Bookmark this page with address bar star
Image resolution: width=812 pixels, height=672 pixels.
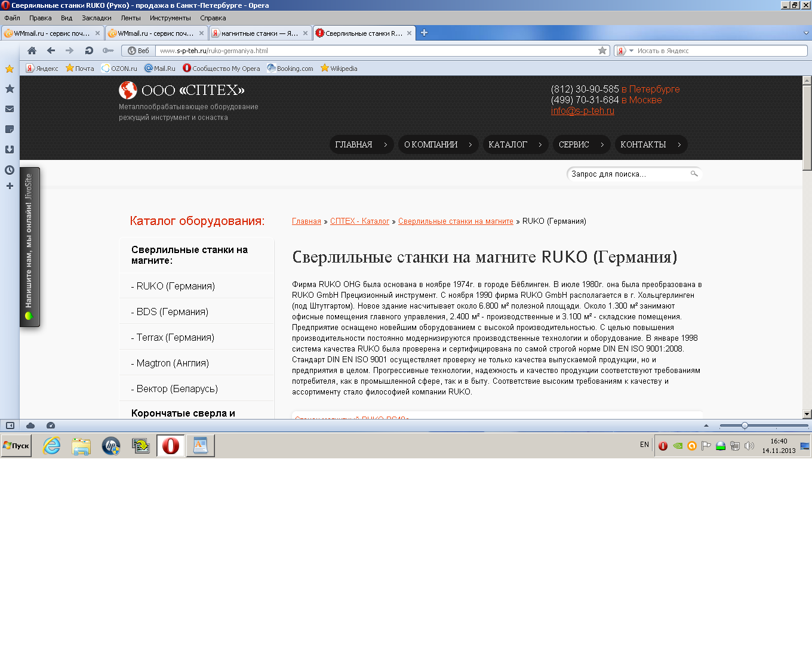pyautogui.click(x=602, y=51)
